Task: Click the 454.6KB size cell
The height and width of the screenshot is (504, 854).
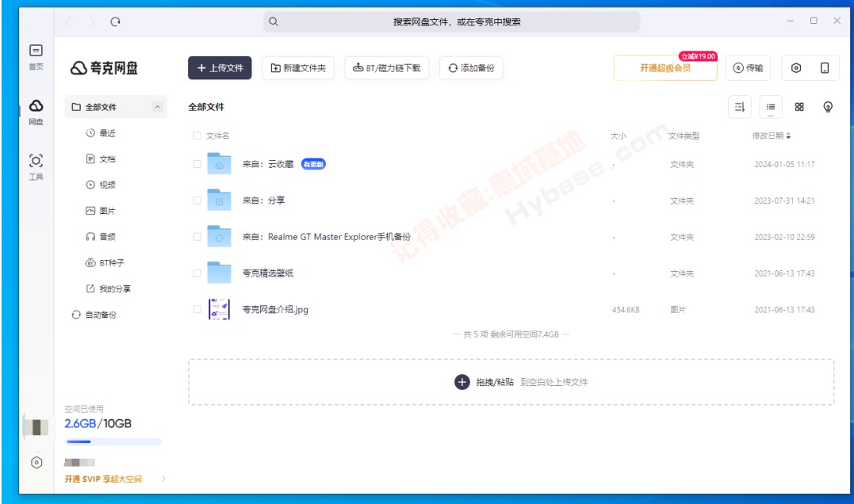Action: pos(626,310)
